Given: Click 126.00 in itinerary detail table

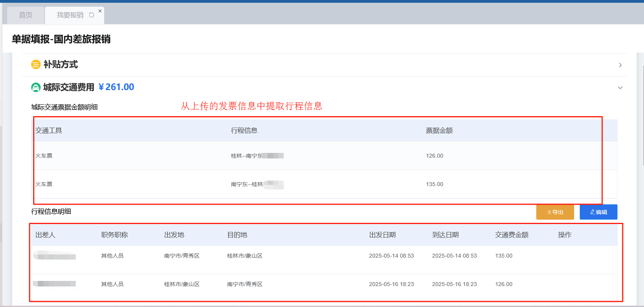Looking at the screenshot, I should [x=504, y=284].
